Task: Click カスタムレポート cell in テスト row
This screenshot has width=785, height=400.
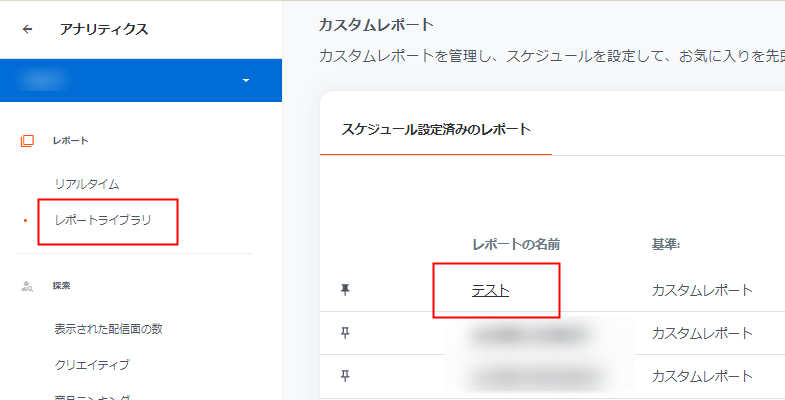Action: [x=701, y=290]
